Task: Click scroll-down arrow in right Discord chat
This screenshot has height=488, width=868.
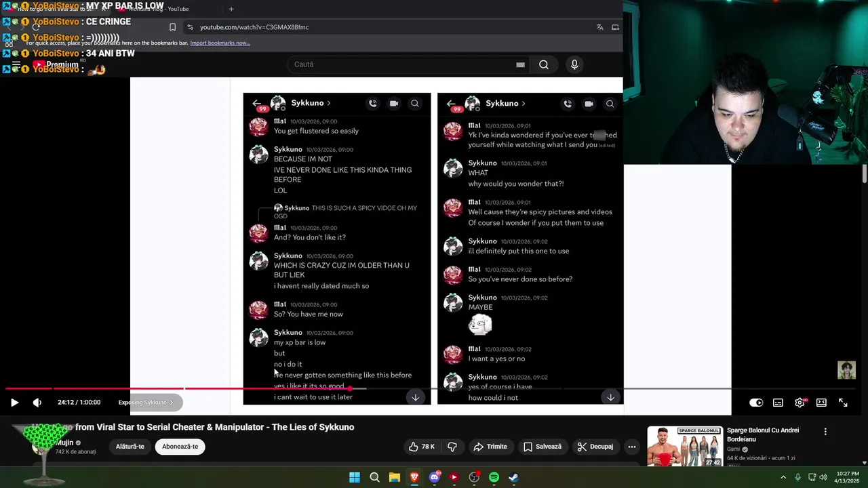Action: click(610, 397)
